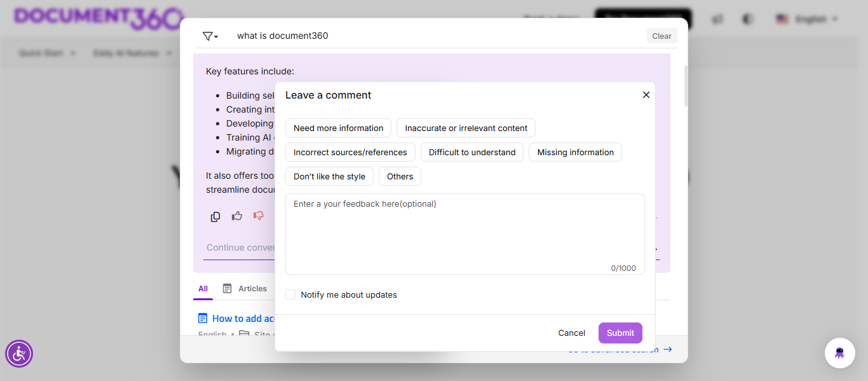Screen dimensions: 868x381
Task: Toggle the dark/light theme icon
Action: tap(748, 19)
